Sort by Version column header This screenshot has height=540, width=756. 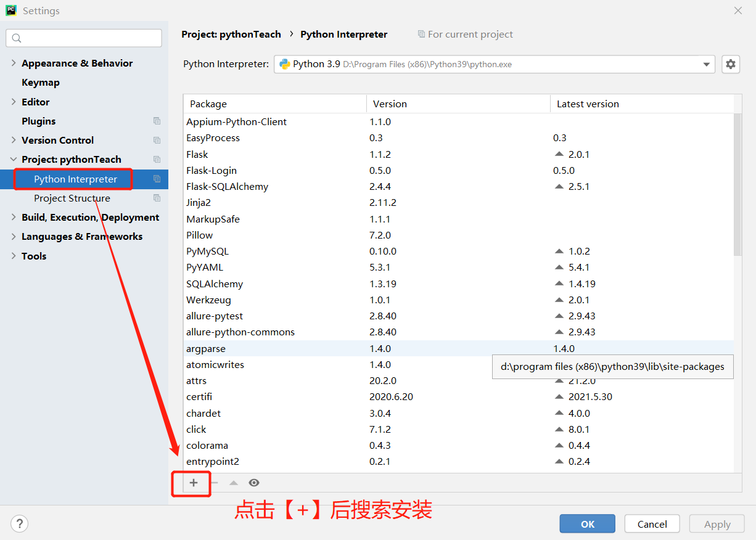click(459, 104)
